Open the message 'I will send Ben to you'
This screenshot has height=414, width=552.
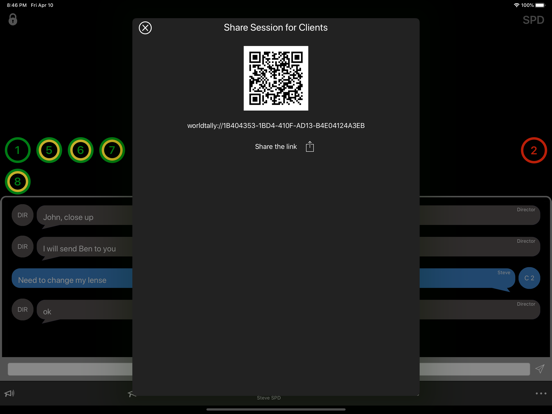coord(288,247)
